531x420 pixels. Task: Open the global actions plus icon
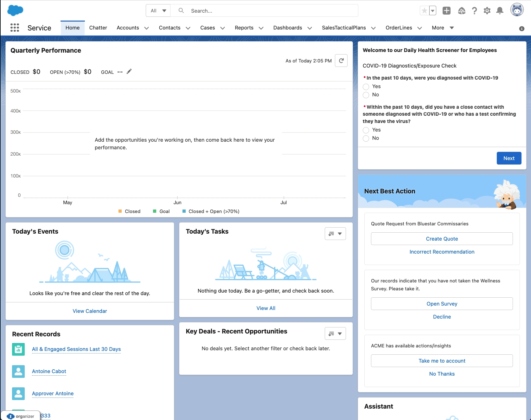pos(446,11)
